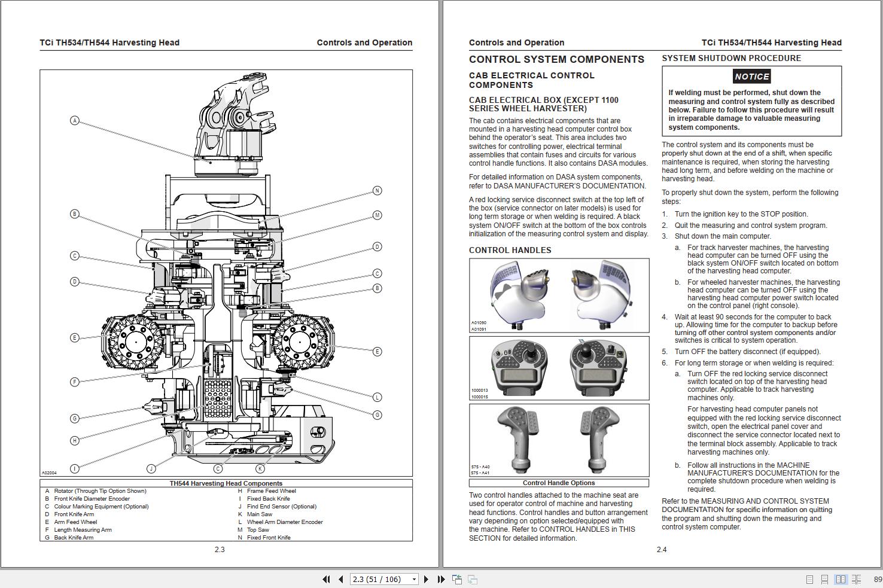Jump to the first page
This screenshot has height=588, width=883.
pyautogui.click(x=326, y=580)
